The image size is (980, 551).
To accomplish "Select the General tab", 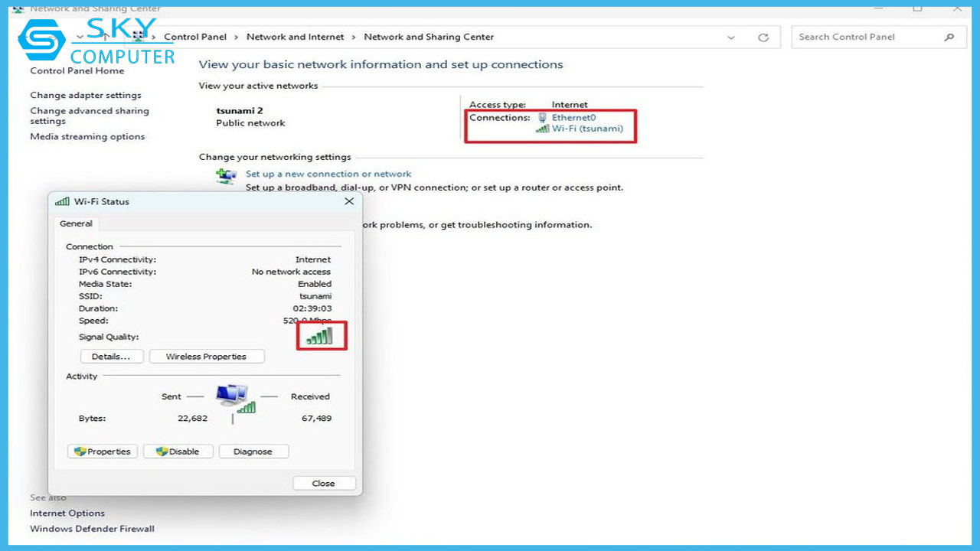I will pyautogui.click(x=77, y=224).
